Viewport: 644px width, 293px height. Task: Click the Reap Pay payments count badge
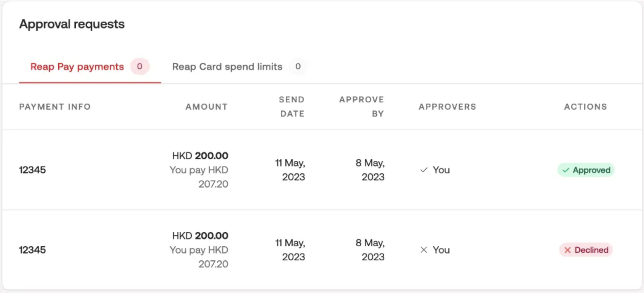click(x=140, y=66)
